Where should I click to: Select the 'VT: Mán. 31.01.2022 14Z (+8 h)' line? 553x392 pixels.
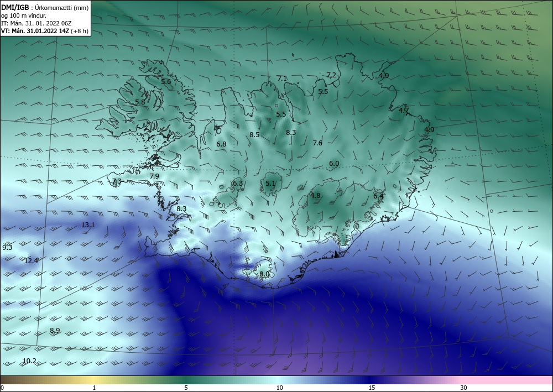point(45,31)
